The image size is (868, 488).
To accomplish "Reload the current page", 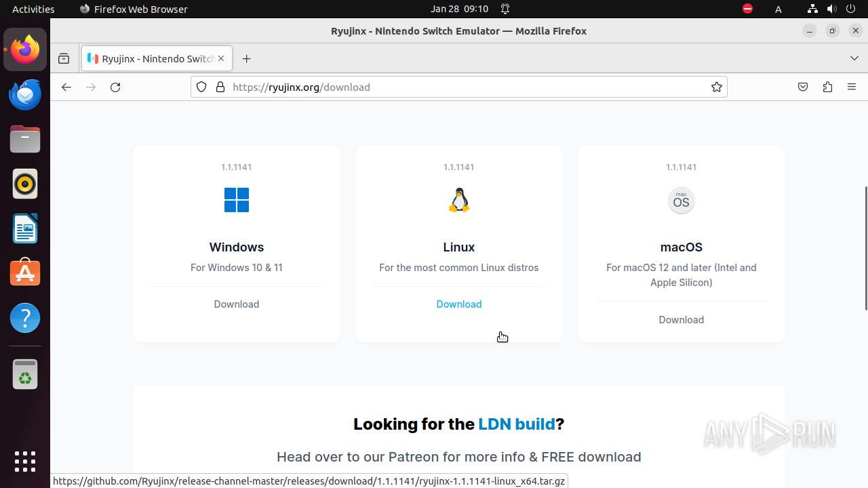I will pyautogui.click(x=115, y=87).
